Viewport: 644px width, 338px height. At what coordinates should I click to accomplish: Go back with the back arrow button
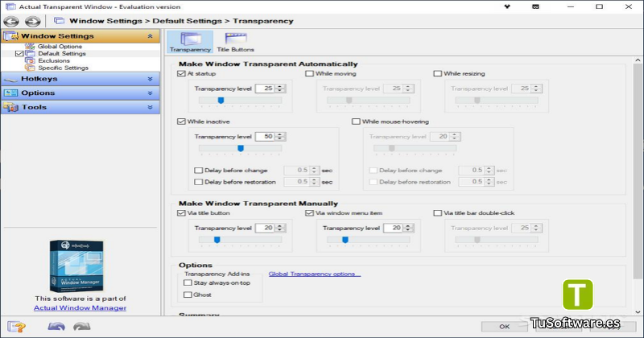pos(11,22)
